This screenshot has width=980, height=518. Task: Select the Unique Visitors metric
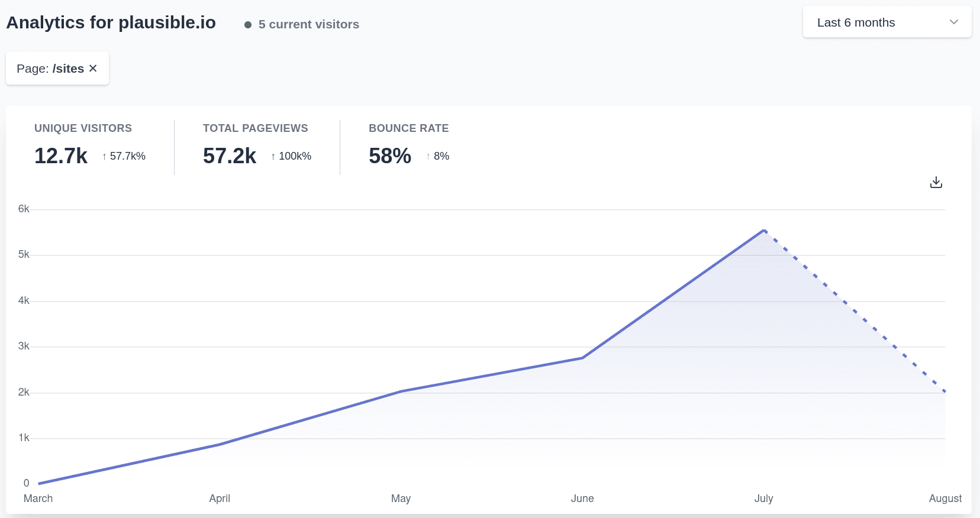pos(90,147)
